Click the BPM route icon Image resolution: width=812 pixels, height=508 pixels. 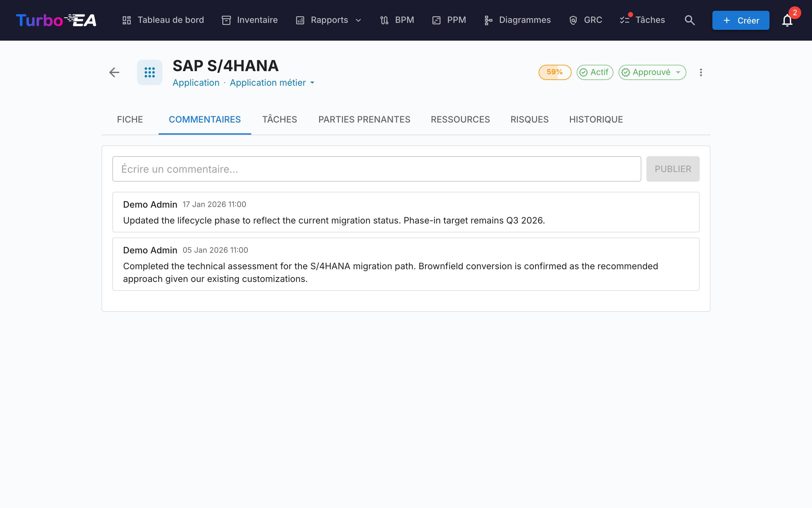coord(384,20)
